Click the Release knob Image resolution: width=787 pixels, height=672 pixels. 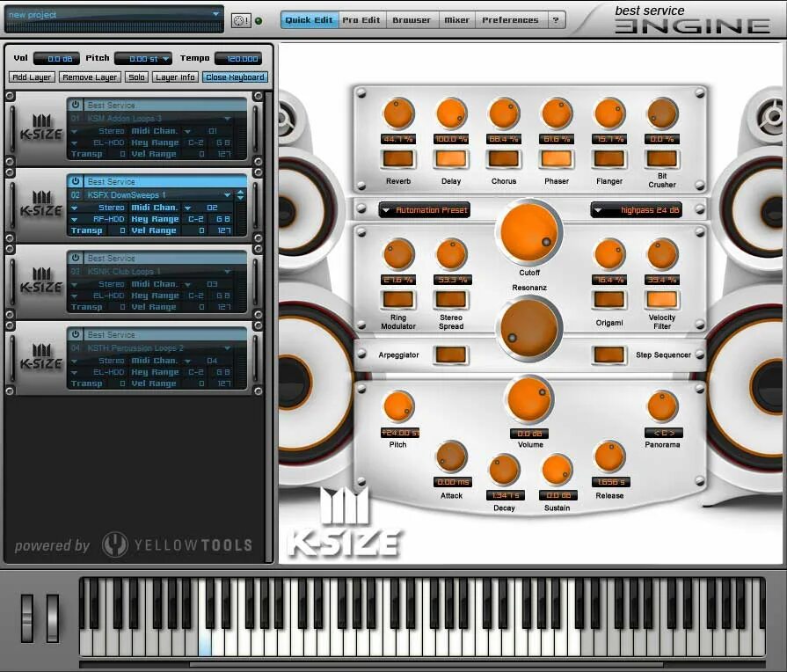click(609, 457)
